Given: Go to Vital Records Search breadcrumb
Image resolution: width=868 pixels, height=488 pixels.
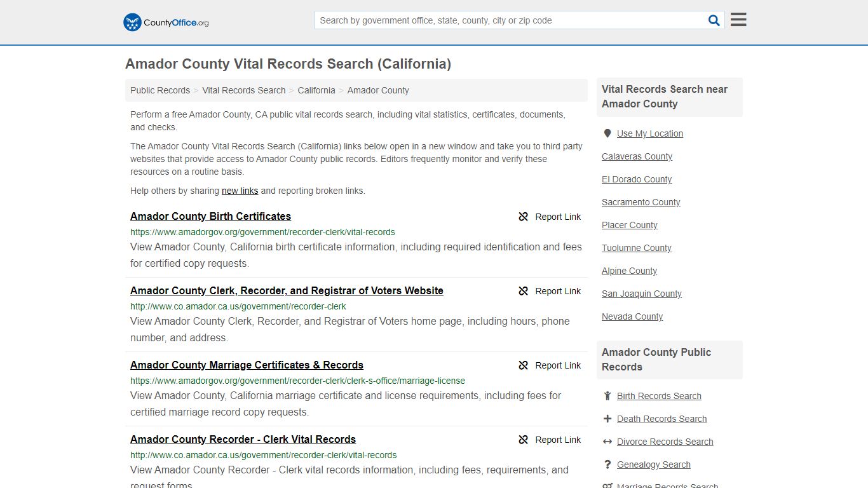Looking at the screenshot, I should tap(244, 90).
